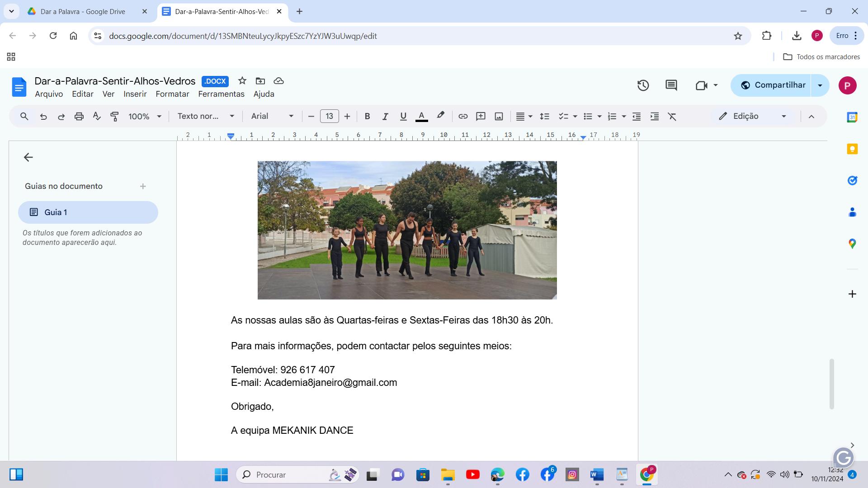Click the font size input field
Viewport: 868px width, 488px height.
[x=329, y=116]
